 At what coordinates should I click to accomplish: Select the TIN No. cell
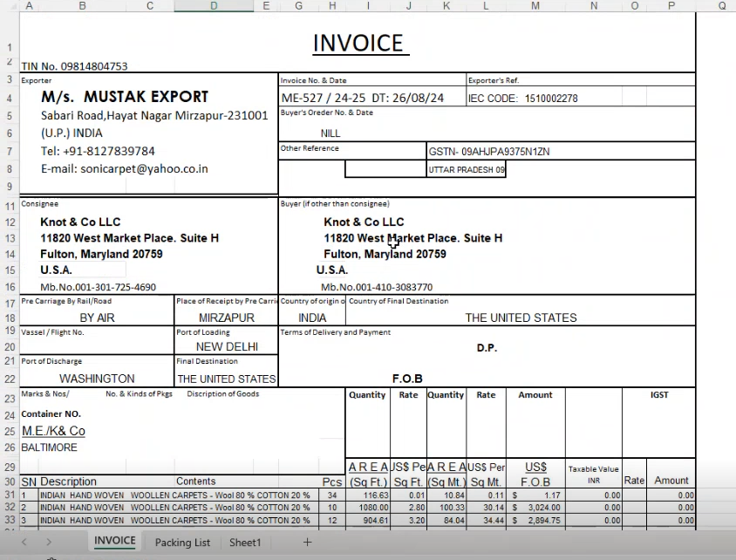(74, 66)
